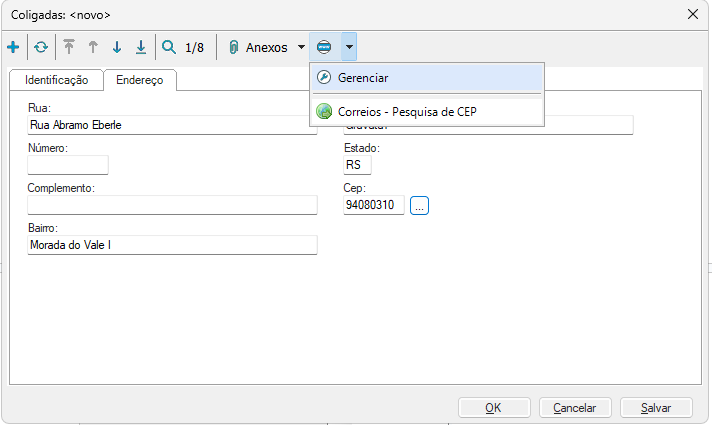The height and width of the screenshot is (425, 712).
Task: Click the refresh record icon
Action: coord(41,47)
